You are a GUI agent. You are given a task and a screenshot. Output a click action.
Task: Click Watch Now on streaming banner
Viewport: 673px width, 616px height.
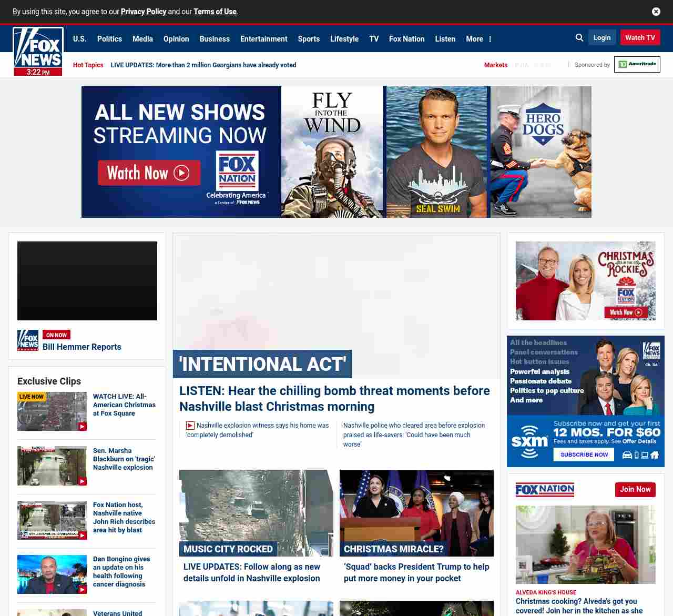tap(149, 173)
